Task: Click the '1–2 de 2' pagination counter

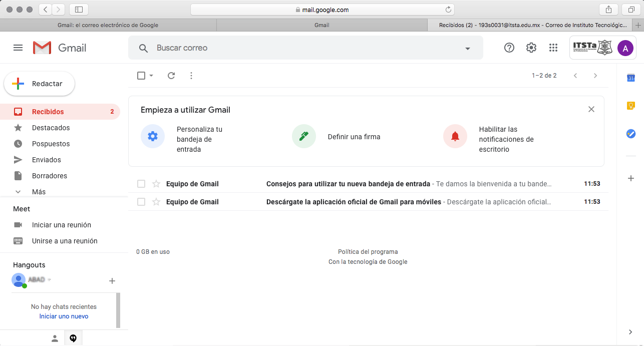Action: pos(544,76)
